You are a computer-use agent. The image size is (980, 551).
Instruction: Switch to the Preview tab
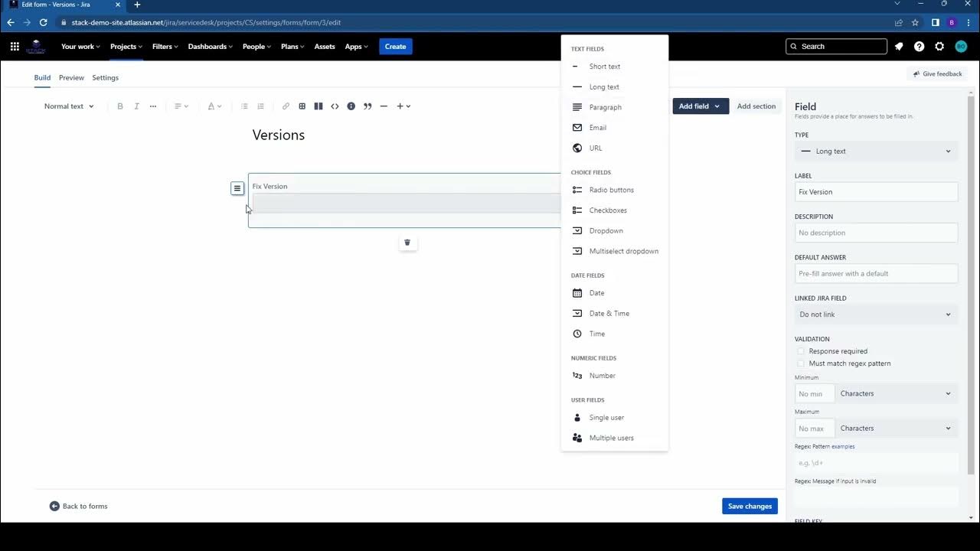(x=71, y=78)
